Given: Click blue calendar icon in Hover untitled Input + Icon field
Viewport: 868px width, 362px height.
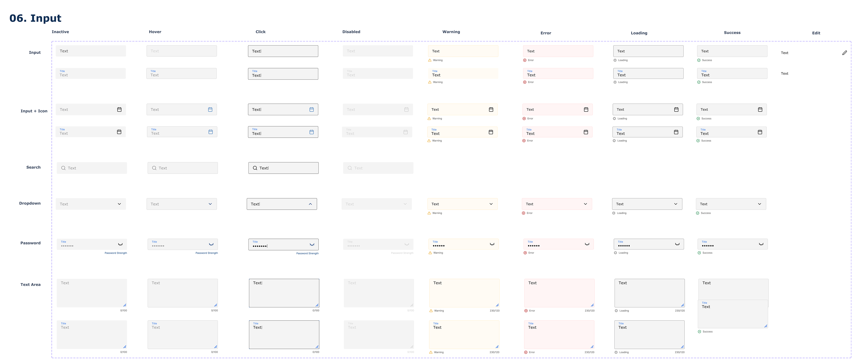Looking at the screenshot, I should [x=210, y=110].
